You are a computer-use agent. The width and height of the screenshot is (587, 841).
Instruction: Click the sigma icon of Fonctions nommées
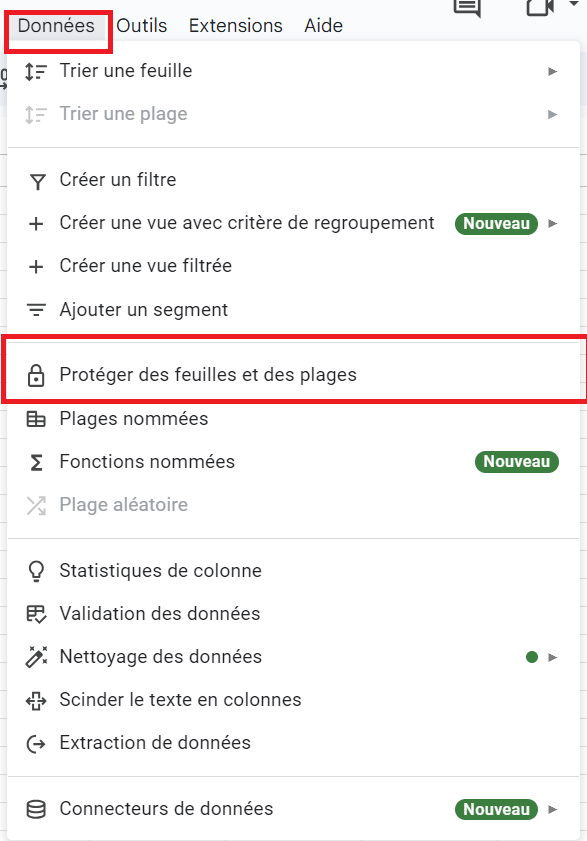point(36,462)
